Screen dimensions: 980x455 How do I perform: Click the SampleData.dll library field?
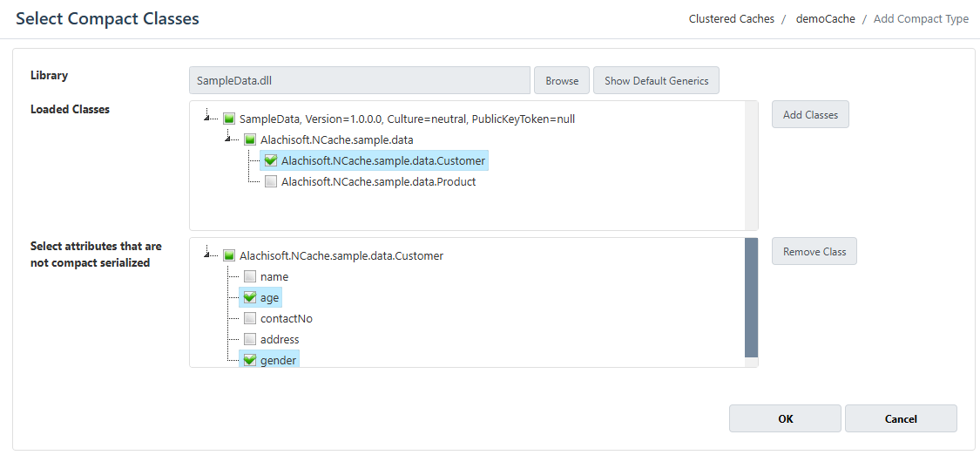click(360, 80)
